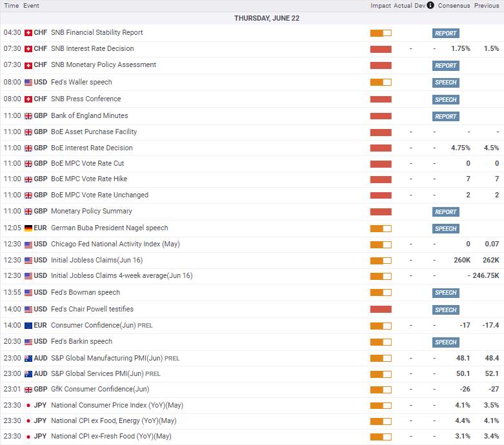504x445 pixels.
Task: Click UK flag on GfK Consumer Confidence row
Action: [x=28, y=390]
